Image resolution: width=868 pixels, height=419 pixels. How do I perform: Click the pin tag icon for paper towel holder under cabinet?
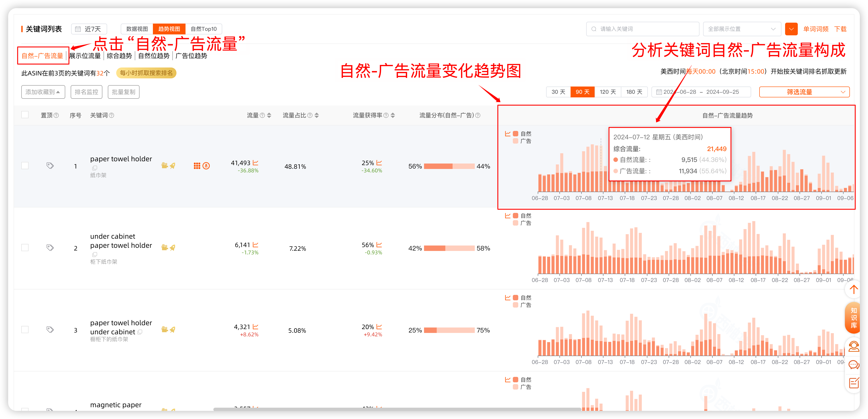[x=50, y=329]
